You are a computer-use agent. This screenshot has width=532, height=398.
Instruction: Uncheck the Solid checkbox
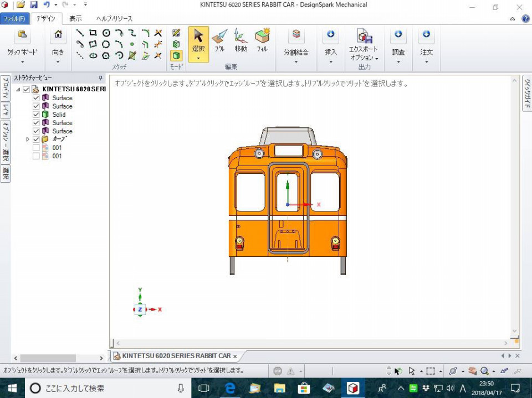coord(36,114)
